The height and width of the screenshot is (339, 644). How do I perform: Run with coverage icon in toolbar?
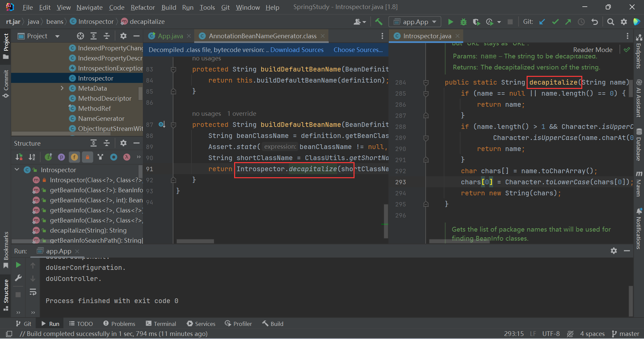476,22
